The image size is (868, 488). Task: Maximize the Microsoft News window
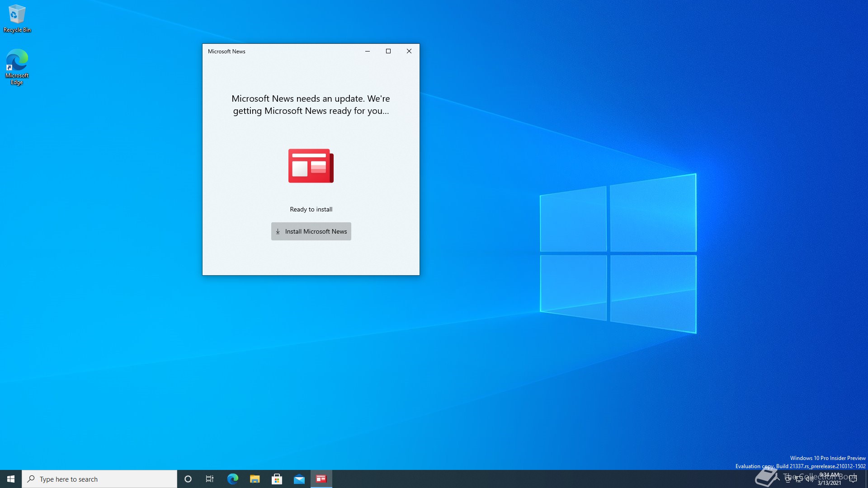tap(388, 51)
